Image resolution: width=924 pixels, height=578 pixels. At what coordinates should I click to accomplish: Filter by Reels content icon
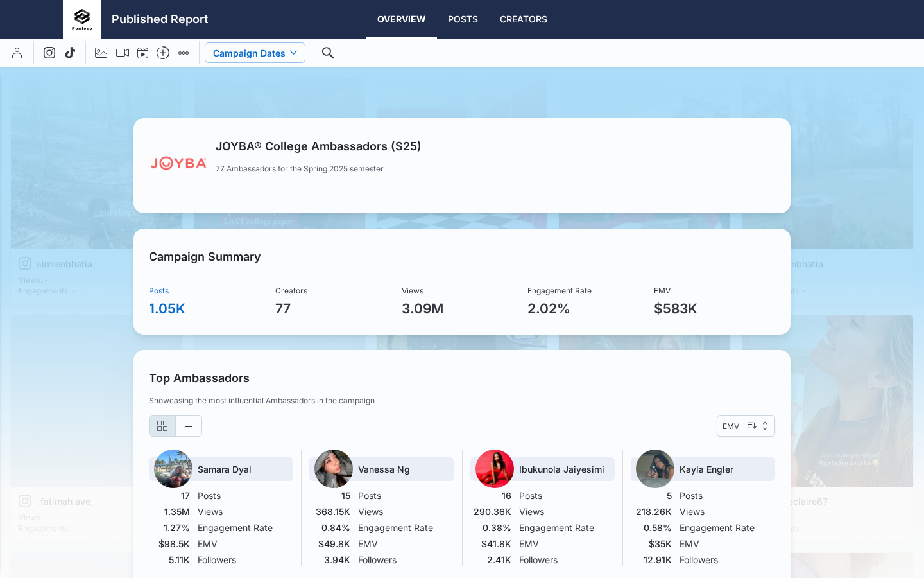142,53
